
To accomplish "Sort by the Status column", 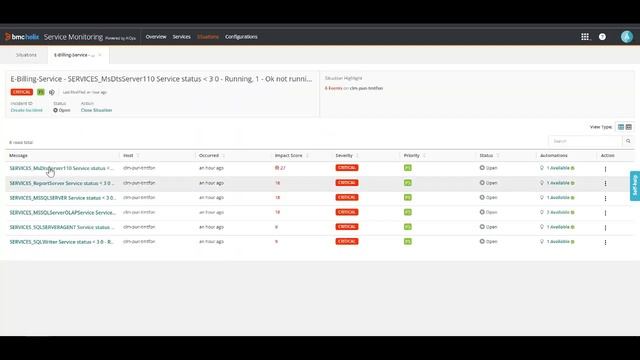I will pos(498,156).
